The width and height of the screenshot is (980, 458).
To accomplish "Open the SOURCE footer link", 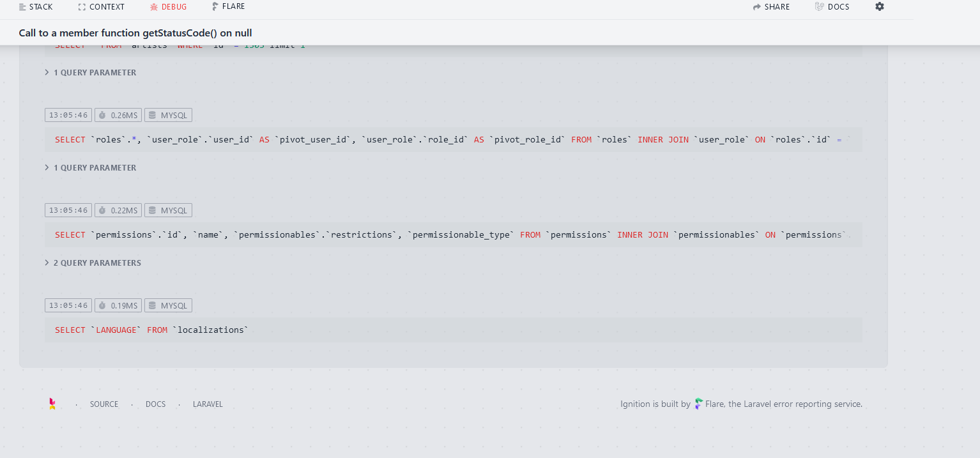I will coord(104,404).
